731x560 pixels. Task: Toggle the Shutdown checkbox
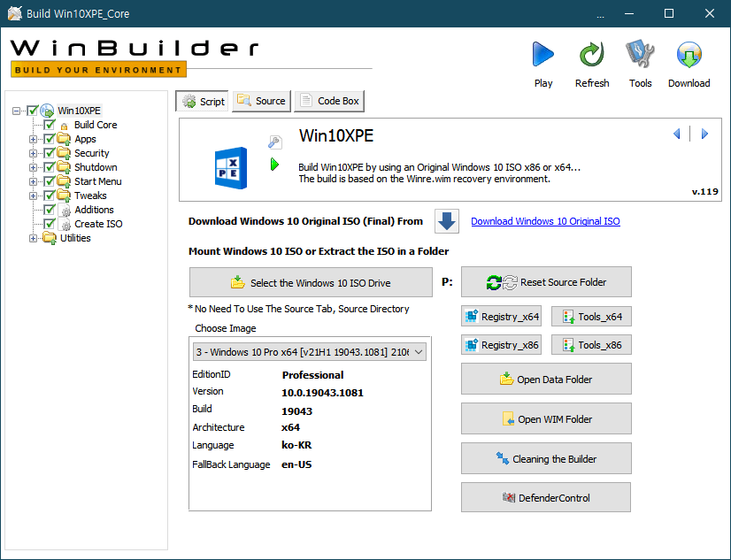point(50,167)
